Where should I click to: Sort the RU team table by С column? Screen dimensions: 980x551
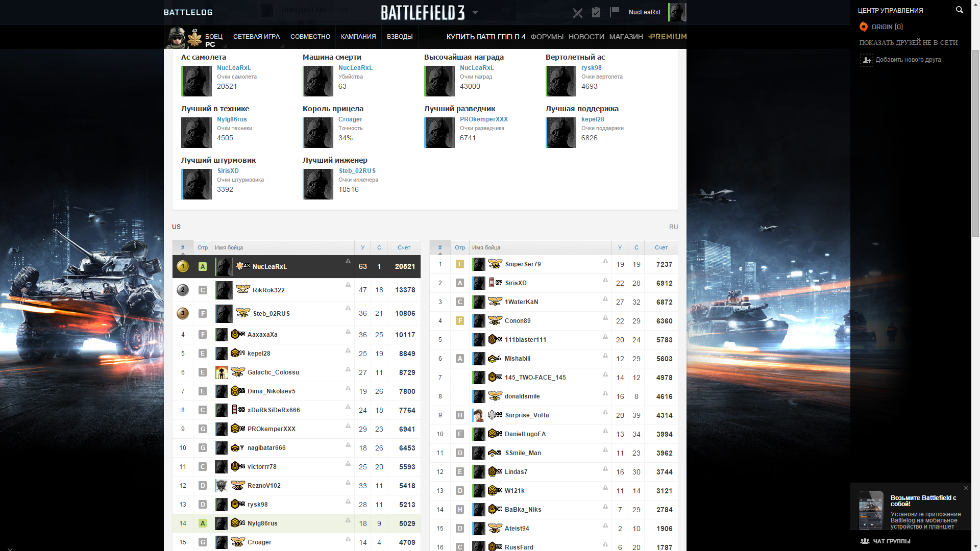click(x=636, y=247)
